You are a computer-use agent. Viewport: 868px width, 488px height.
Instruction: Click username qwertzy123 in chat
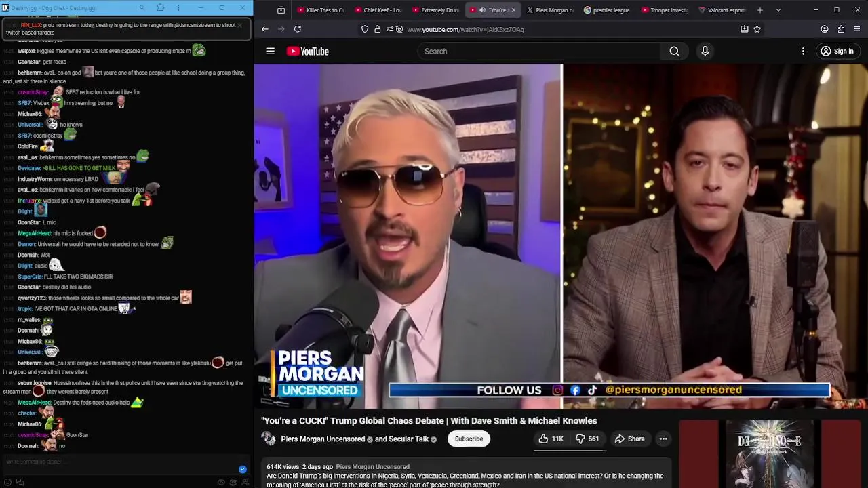pyautogui.click(x=32, y=298)
